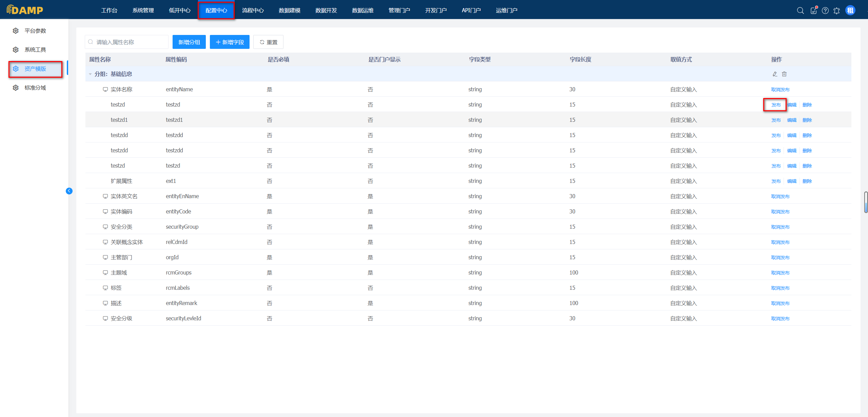Click the blue user avatar 租

(850, 11)
